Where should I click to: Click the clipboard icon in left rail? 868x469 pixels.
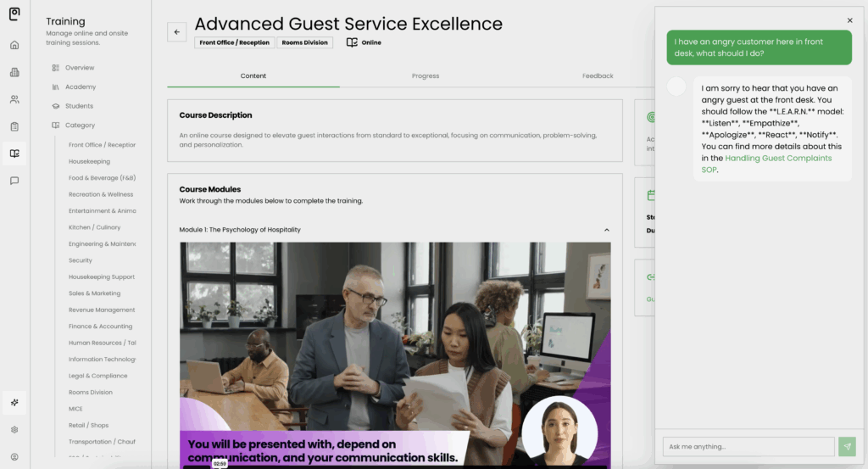[x=14, y=126]
